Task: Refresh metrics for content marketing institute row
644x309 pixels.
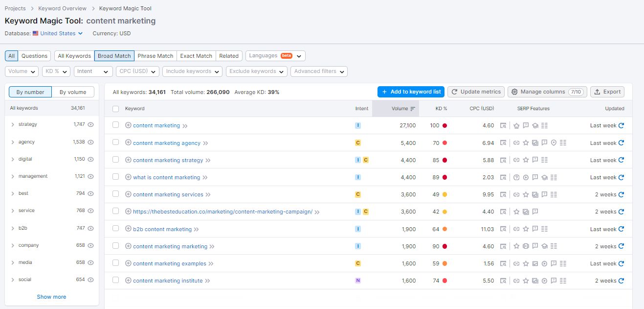Action: [621, 281]
